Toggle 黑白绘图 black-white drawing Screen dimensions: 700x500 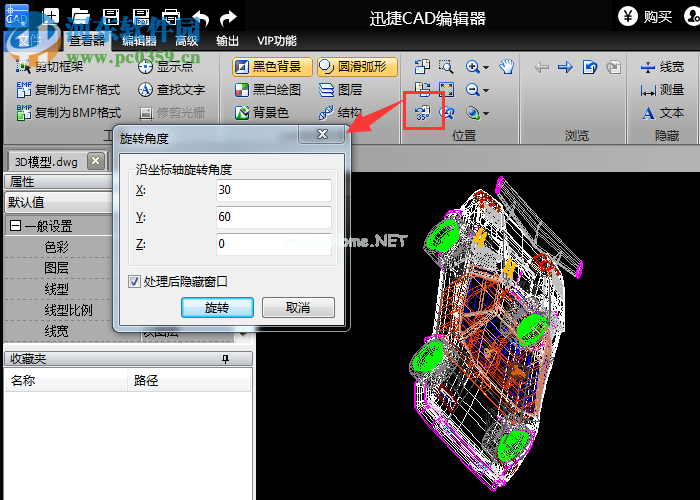point(267,90)
